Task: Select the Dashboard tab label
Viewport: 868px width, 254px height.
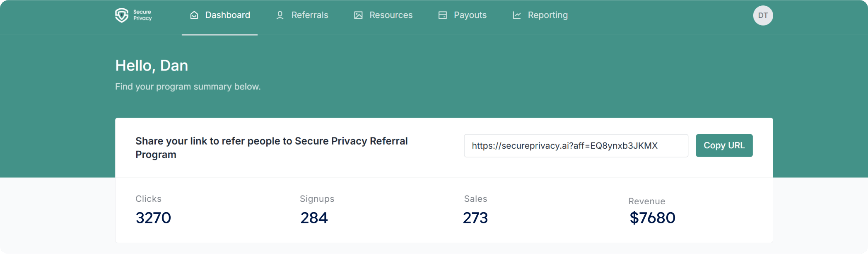Action: (227, 15)
